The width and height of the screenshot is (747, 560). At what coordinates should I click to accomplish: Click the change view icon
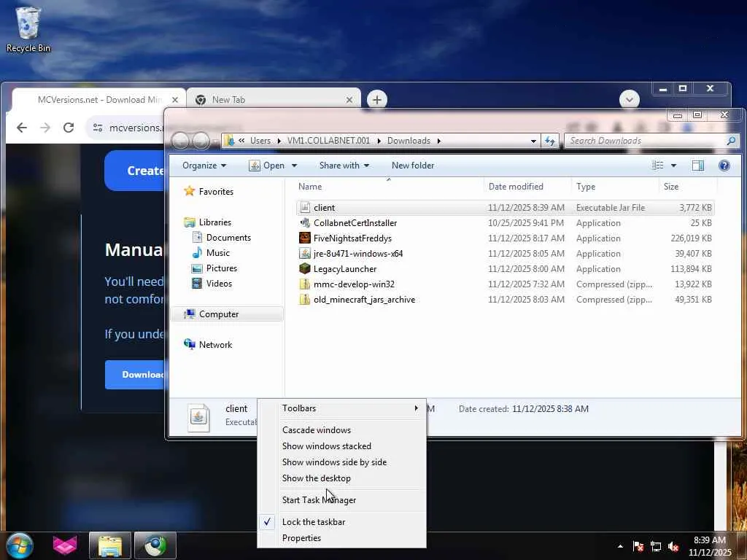(658, 166)
